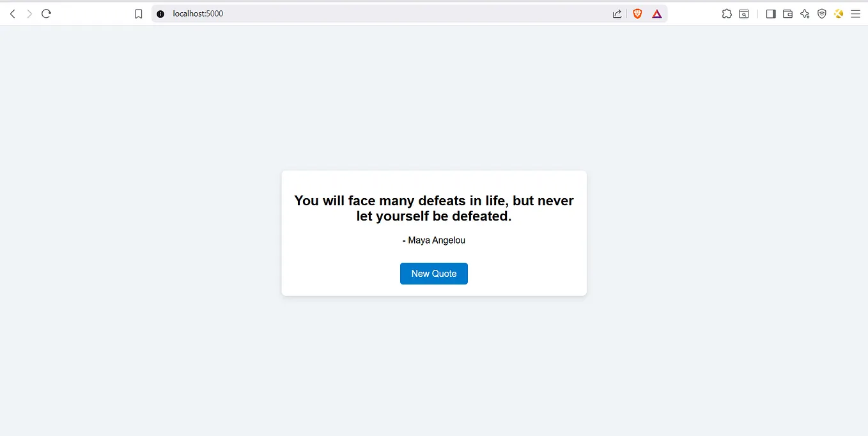
Task: View site information via the info icon
Action: (160, 13)
